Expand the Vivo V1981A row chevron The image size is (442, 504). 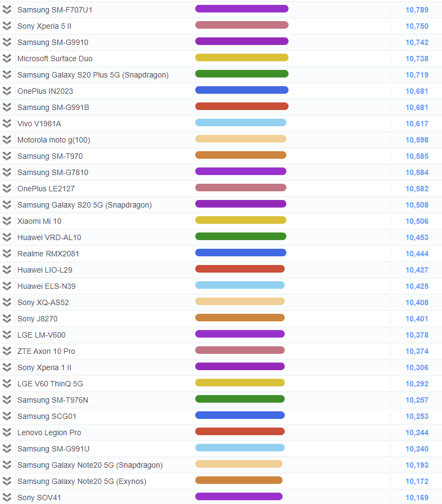coord(7,124)
